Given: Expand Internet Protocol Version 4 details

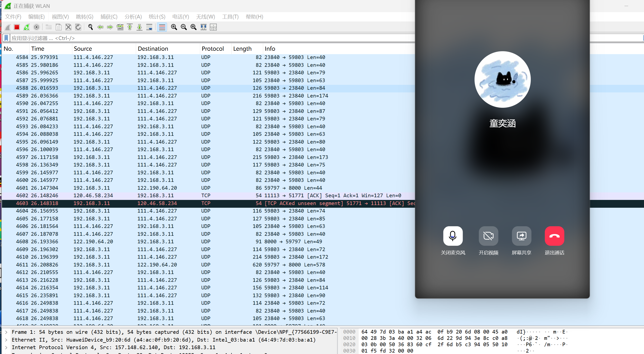Looking at the screenshot, I should click(6, 347).
